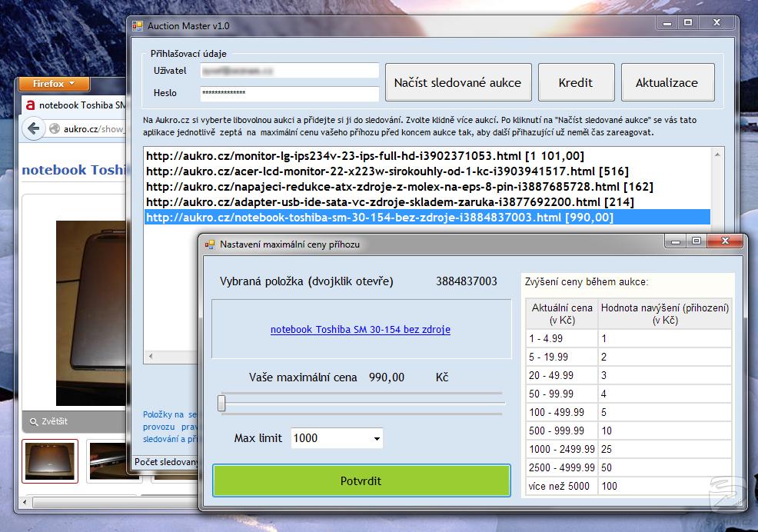Click Zvětšit magnifier link in Firefox page

point(48,421)
